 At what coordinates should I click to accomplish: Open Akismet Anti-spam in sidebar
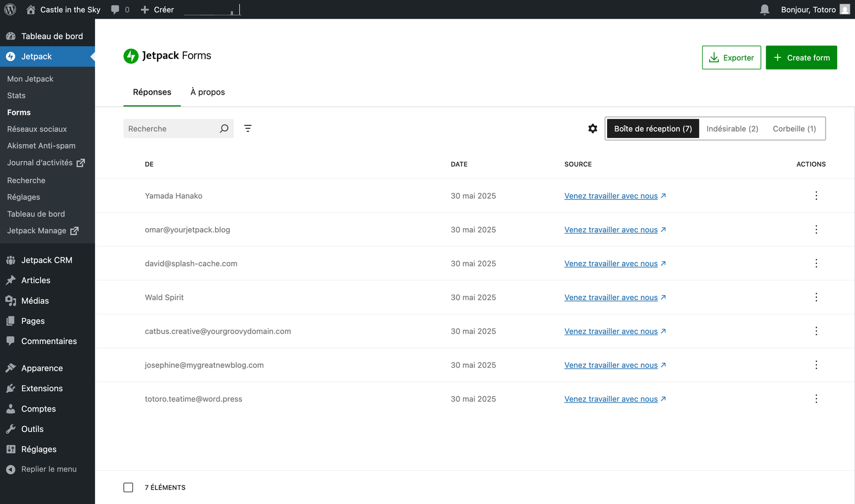coord(41,145)
